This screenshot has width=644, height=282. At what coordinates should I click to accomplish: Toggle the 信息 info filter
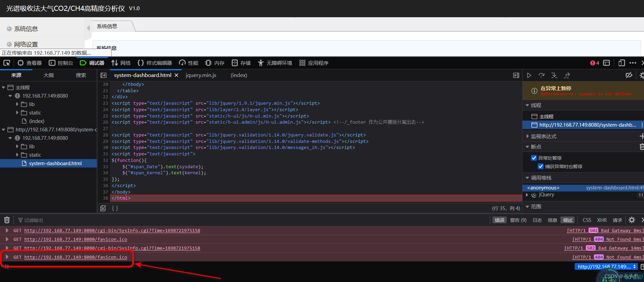[x=552, y=220]
